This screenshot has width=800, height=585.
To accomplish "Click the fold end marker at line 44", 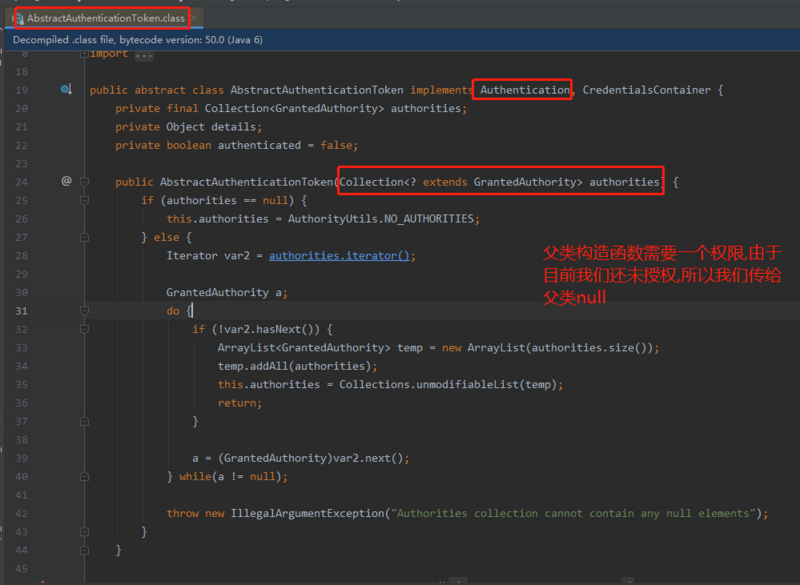I will [85, 550].
